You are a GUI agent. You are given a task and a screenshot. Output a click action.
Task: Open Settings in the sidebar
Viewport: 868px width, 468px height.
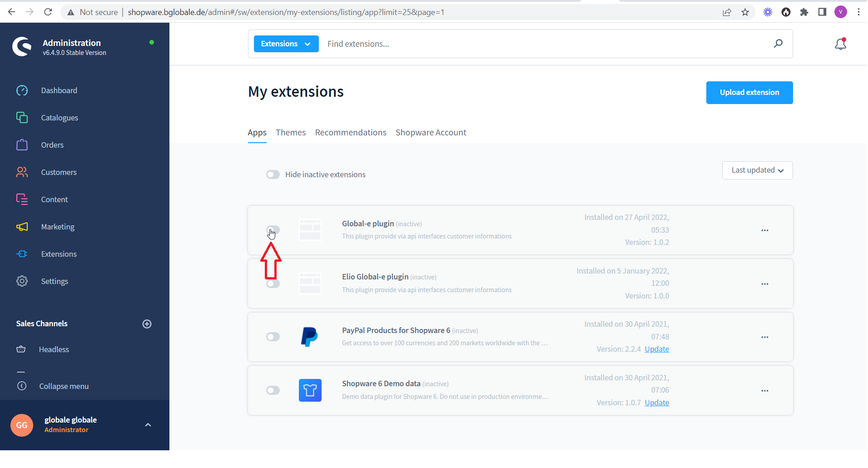[x=54, y=281]
